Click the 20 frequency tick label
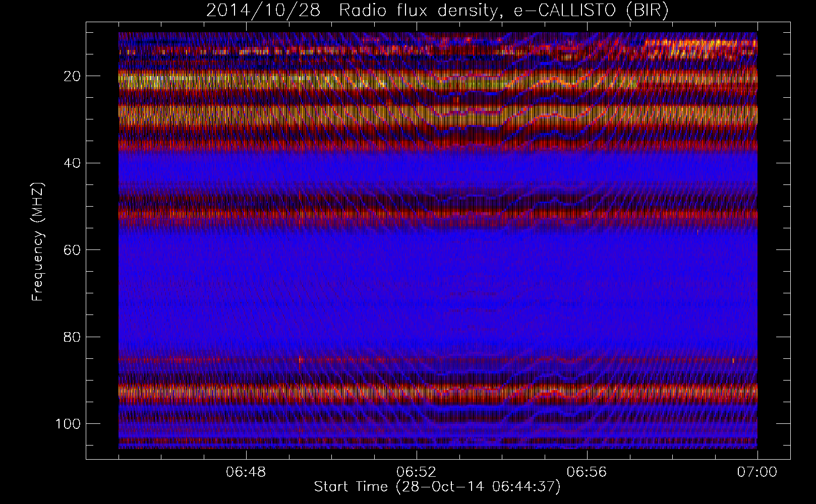Screen dimensions: 816x504 tap(73, 76)
